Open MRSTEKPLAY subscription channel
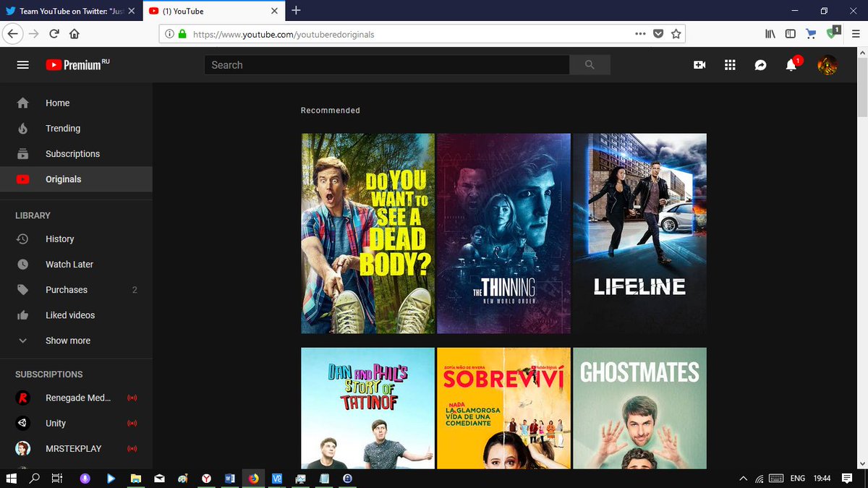Screen dimensions: 868x488 (76, 448)
